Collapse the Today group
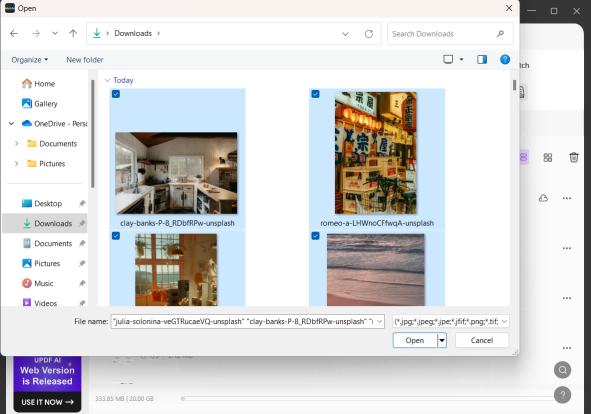This screenshot has width=591, height=414. click(x=107, y=80)
